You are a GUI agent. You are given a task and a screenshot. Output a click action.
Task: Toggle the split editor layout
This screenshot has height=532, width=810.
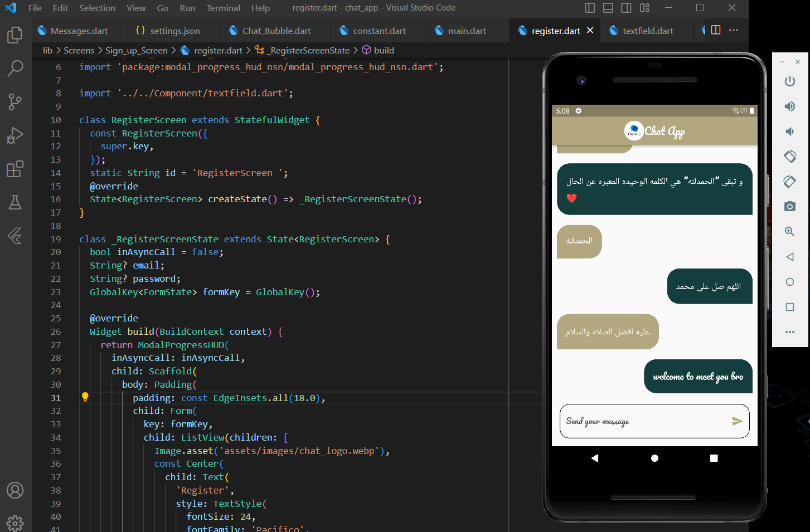(716, 31)
